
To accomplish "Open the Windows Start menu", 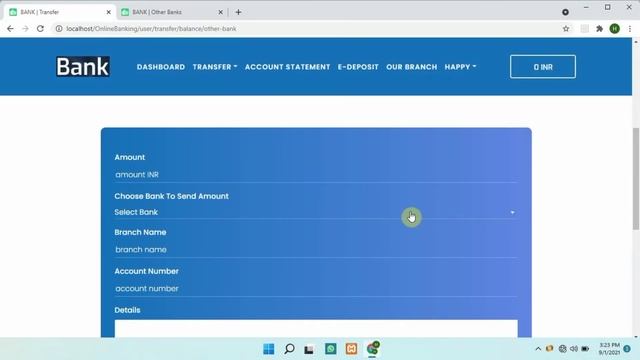I will 269,349.
